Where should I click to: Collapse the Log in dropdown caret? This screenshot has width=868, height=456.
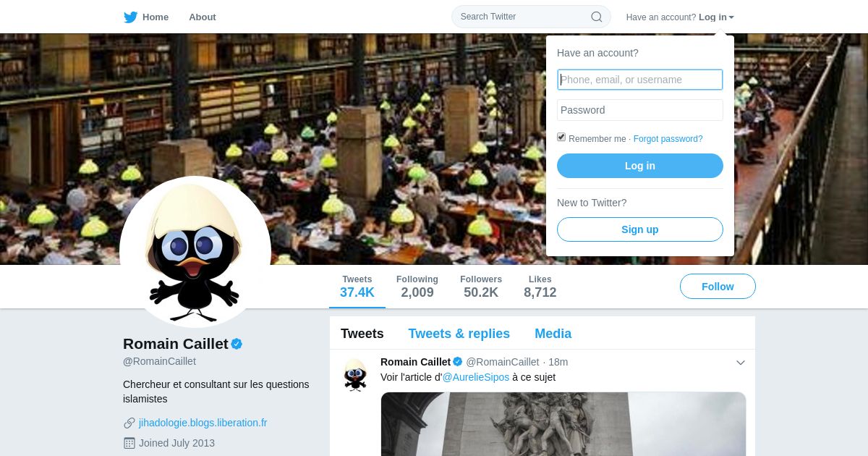731,17
